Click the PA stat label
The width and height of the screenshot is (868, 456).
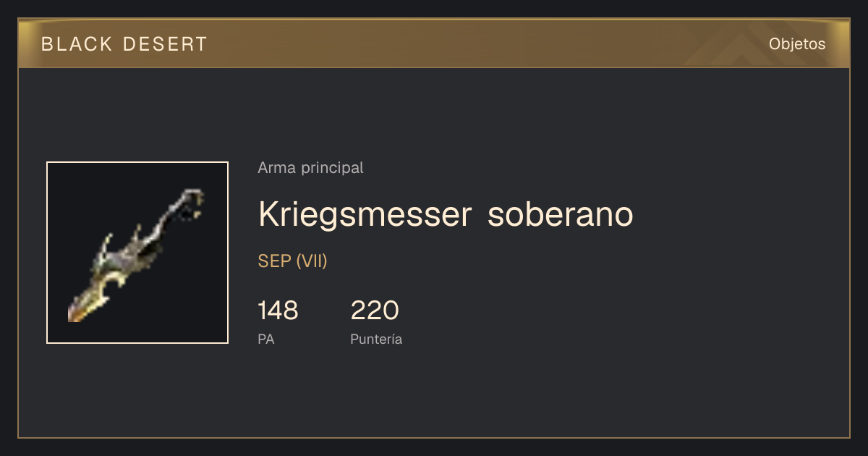click(266, 339)
